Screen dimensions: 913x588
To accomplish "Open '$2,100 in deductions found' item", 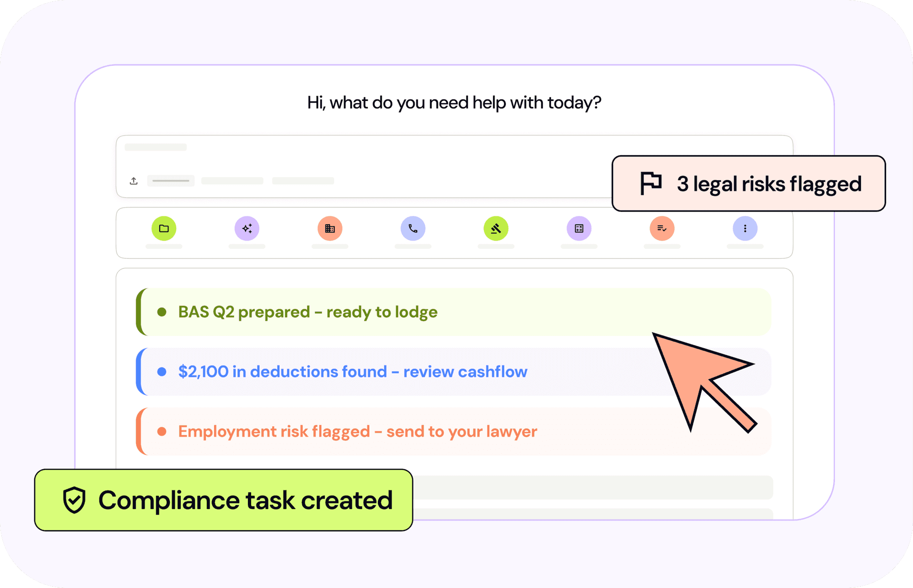I will click(x=352, y=372).
